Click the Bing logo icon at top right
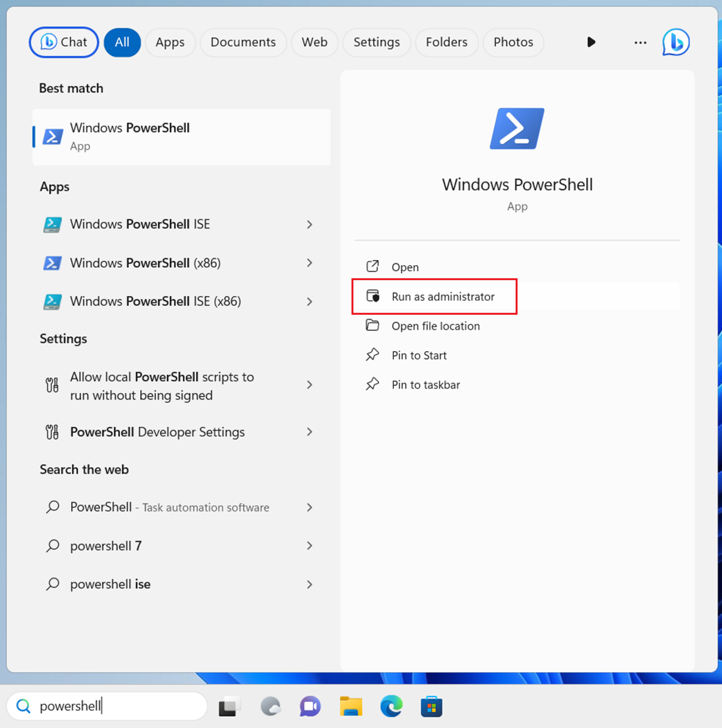 pos(676,42)
